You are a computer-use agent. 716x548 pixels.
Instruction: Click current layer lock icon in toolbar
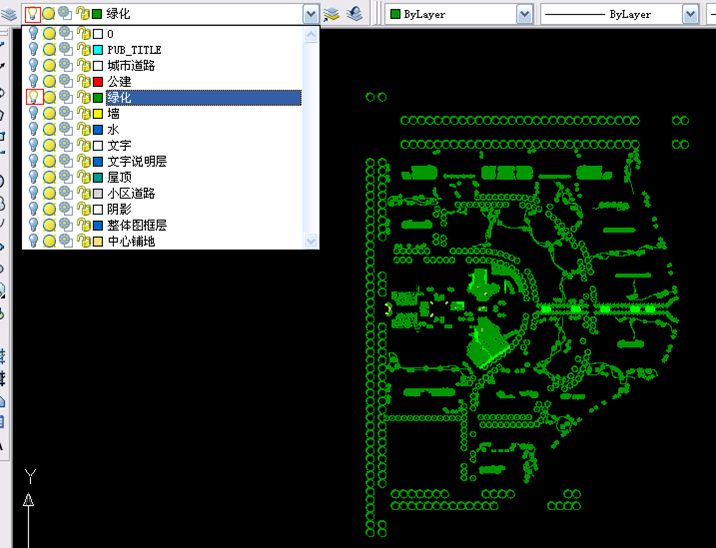[83, 14]
